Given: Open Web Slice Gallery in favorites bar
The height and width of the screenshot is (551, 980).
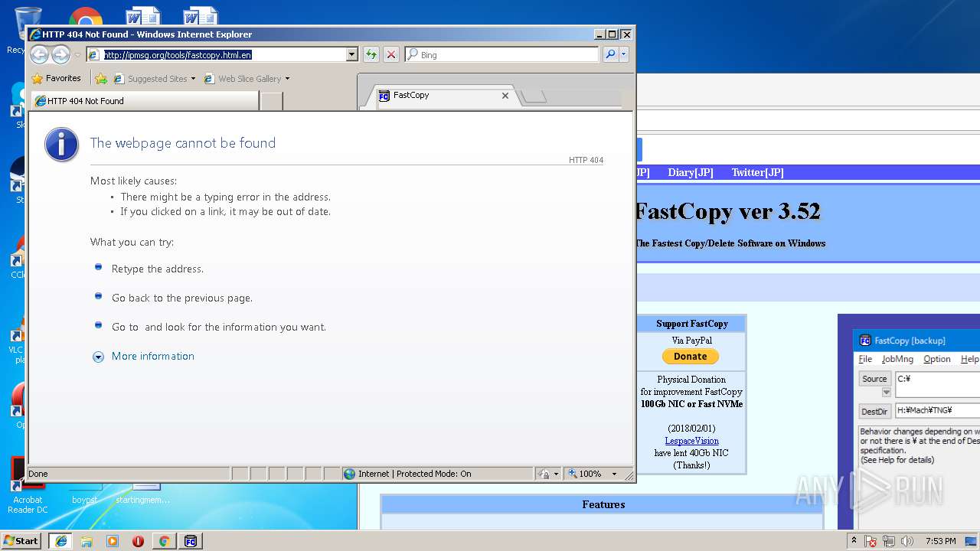Looking at the screenshot, I should point(247,78).
